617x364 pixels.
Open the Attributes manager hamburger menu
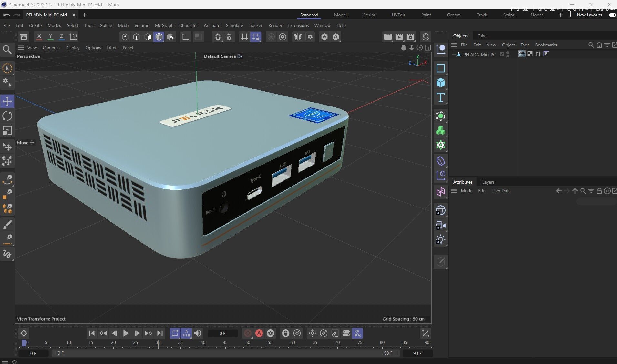[454, 191]
